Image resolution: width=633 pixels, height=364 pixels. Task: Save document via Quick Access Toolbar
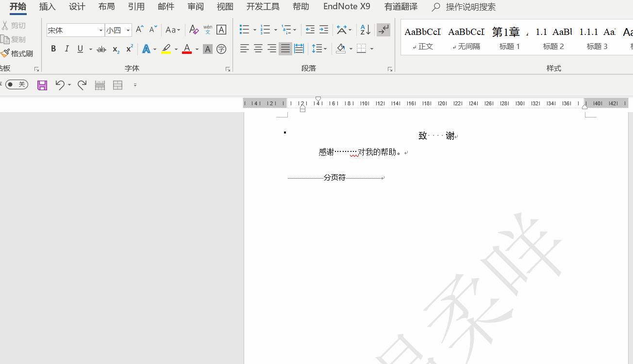42,85
